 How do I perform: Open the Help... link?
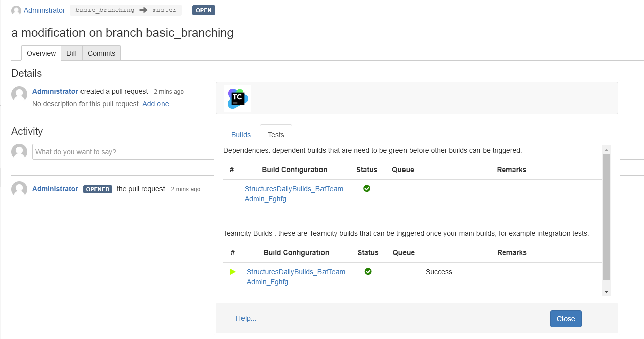[x=246, y=318]
